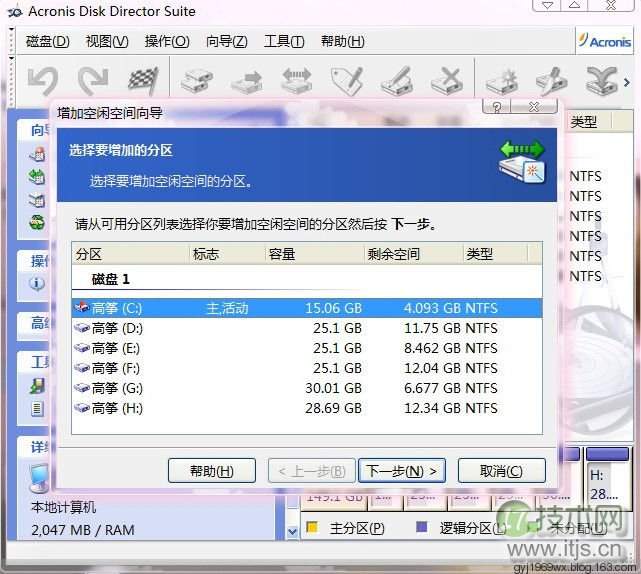Click the 2,047 MB / RAM text
The height and width of the screenshot is (574, 641).
tap(83, 530)
